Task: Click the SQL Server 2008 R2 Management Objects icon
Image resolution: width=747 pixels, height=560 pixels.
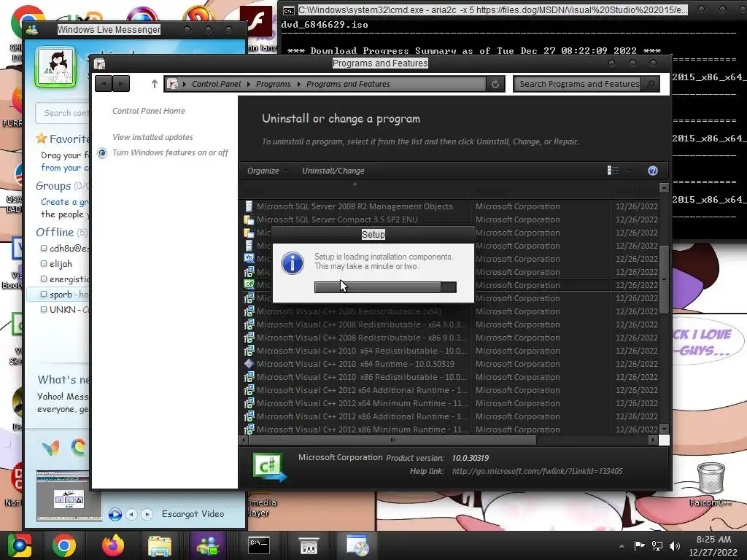Action: [249, 206]
